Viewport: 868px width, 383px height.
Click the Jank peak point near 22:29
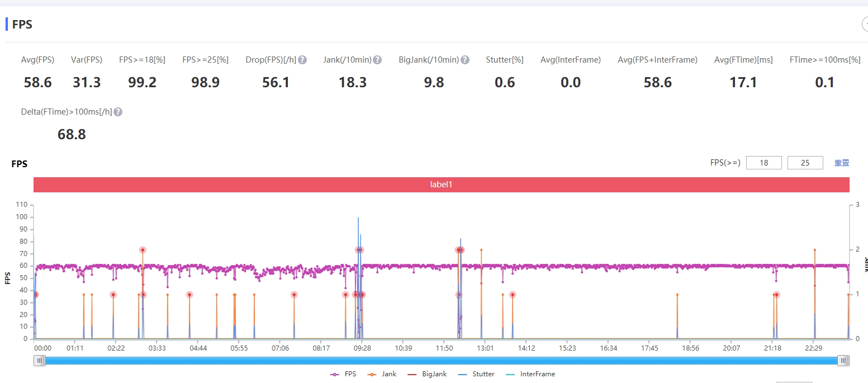[x=815, y=250]
